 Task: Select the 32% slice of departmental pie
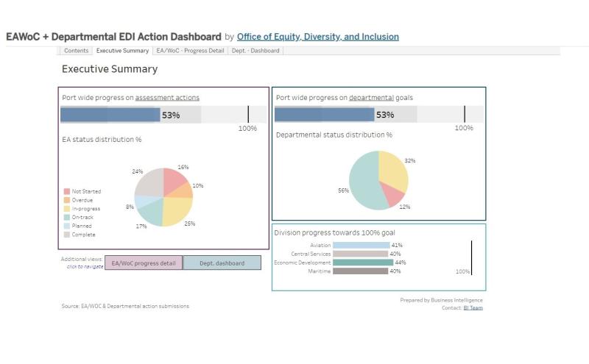(395, 170)
